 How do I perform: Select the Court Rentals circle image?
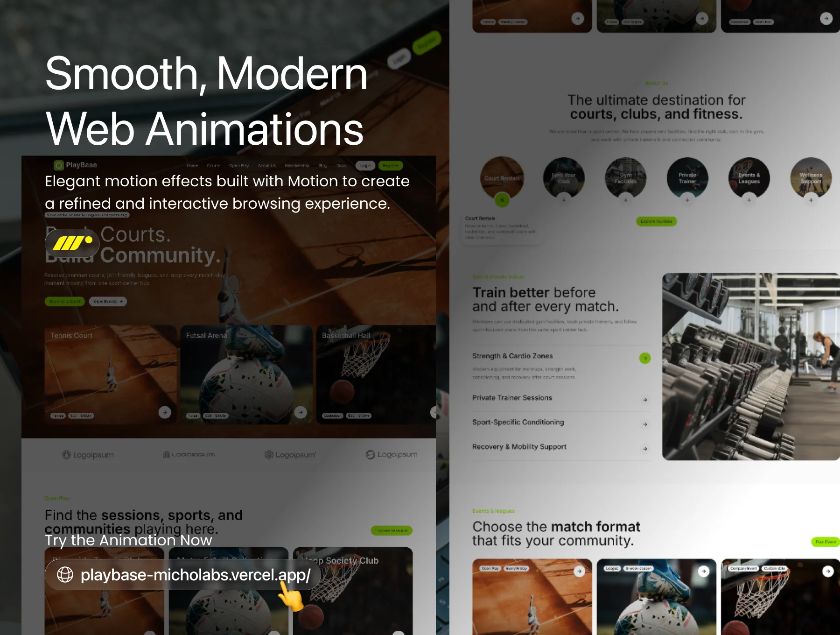click(502, 178)
